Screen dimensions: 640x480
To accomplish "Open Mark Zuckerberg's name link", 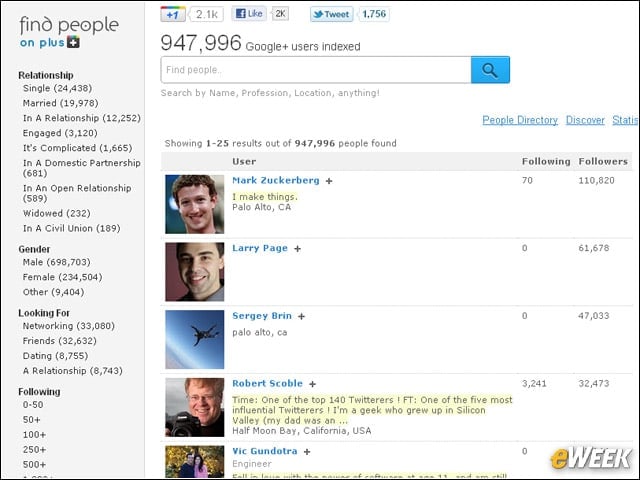I will tap(276, 180).
